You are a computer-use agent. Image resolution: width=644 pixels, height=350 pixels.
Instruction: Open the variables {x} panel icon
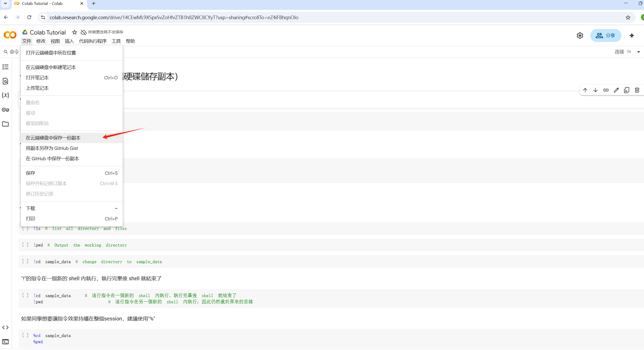5,95
